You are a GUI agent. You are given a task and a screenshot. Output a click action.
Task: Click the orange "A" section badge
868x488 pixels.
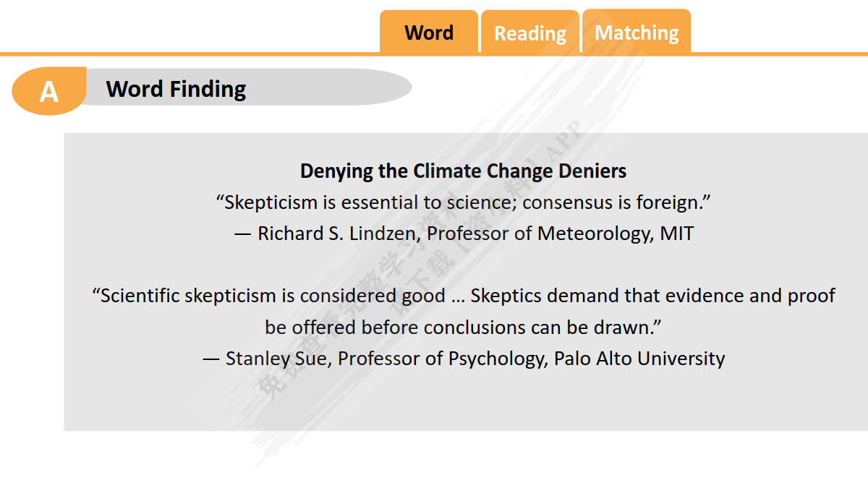(48, 92)
